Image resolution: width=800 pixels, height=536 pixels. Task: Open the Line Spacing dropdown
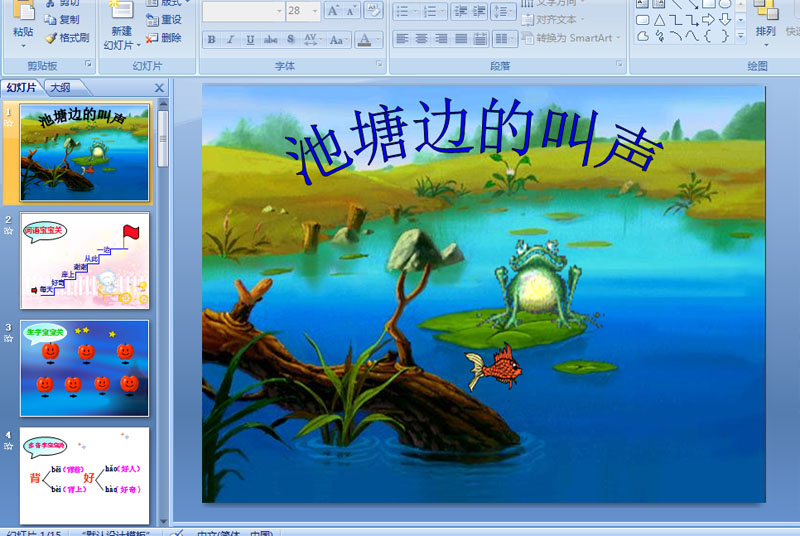tap(503, 12)
